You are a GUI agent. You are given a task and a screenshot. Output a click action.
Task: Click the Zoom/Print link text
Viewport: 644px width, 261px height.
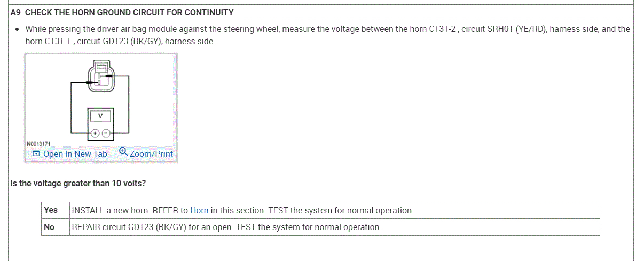tap(151, 154)
